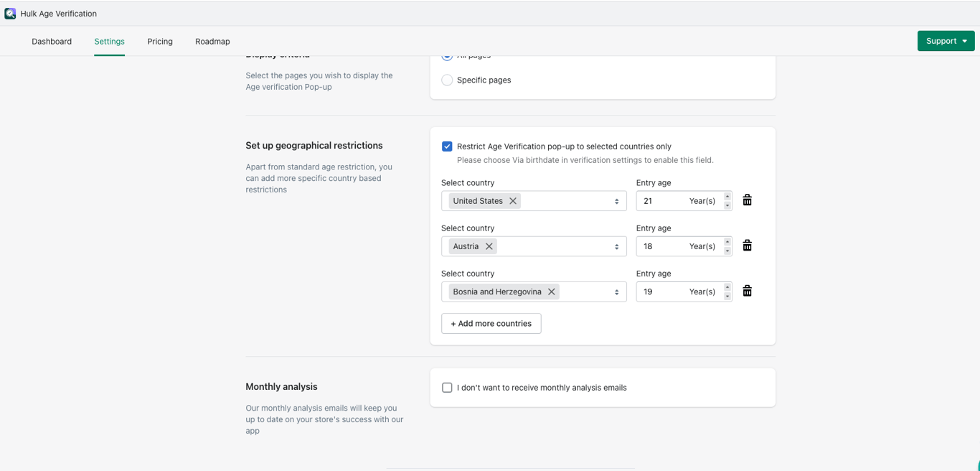Screen dimensions: 980x471
Task: Click the Add more countries button
Action: tap(491, 324)
